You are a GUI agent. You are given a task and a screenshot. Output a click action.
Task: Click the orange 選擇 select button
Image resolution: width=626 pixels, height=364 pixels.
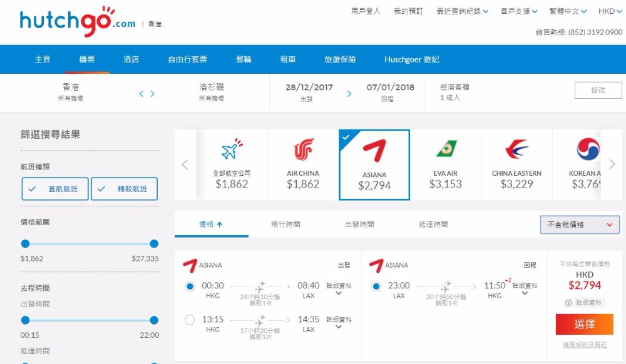[x=585, y=324]
